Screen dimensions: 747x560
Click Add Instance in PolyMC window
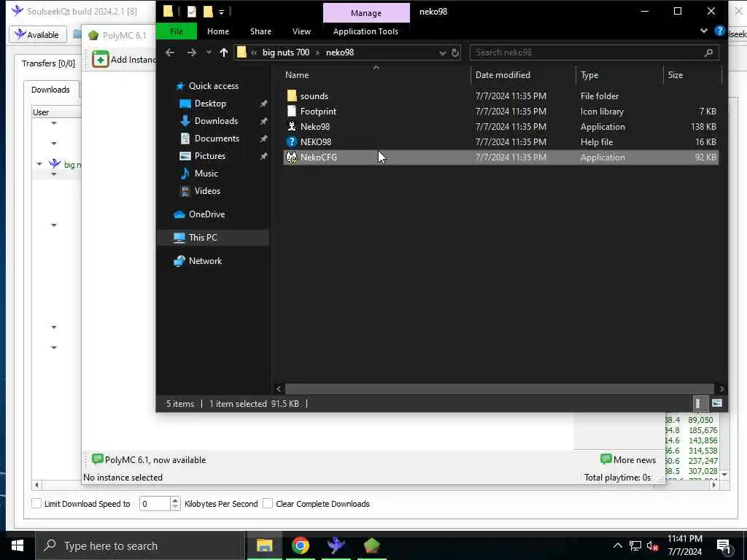coord(124,60)
